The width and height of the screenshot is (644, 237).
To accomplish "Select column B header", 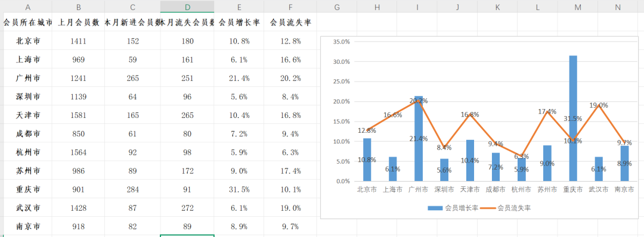I will [79, 7].
